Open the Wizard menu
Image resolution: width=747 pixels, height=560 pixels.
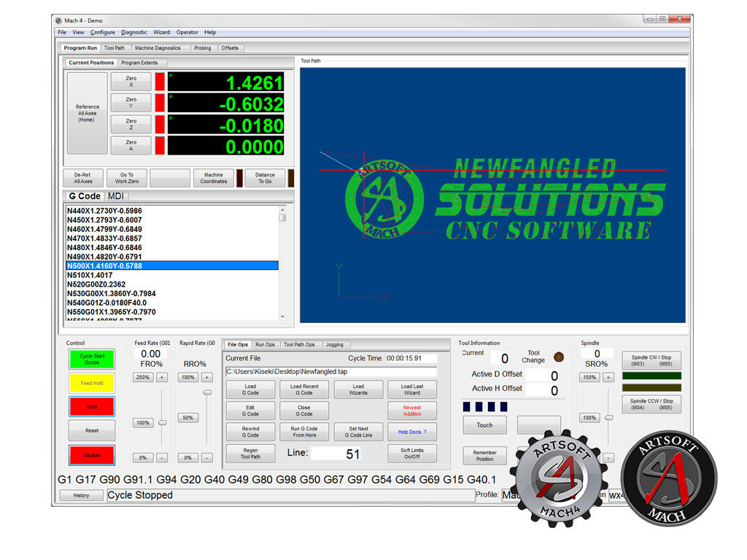coord(161,32)
